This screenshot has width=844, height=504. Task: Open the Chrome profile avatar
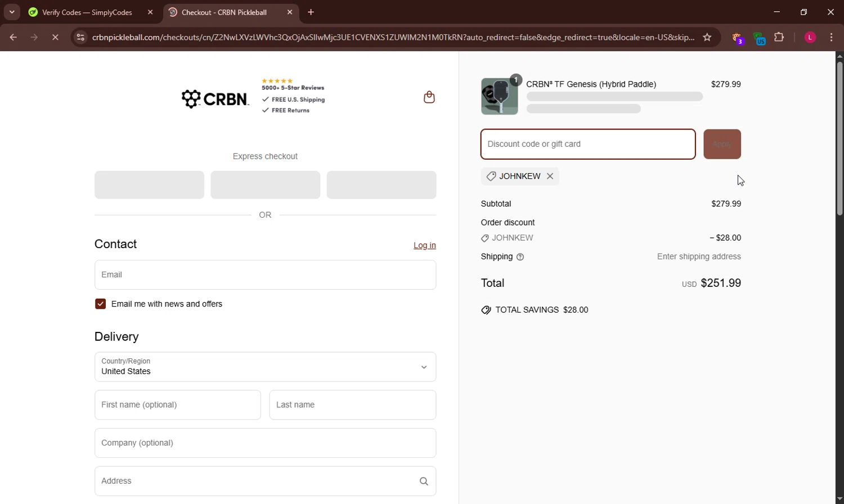pos(810,38)
